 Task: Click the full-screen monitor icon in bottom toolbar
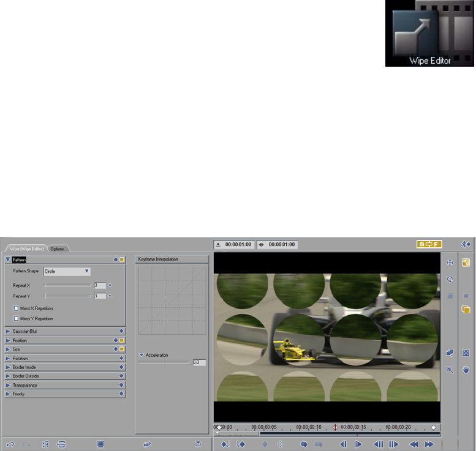coord(100,444)
